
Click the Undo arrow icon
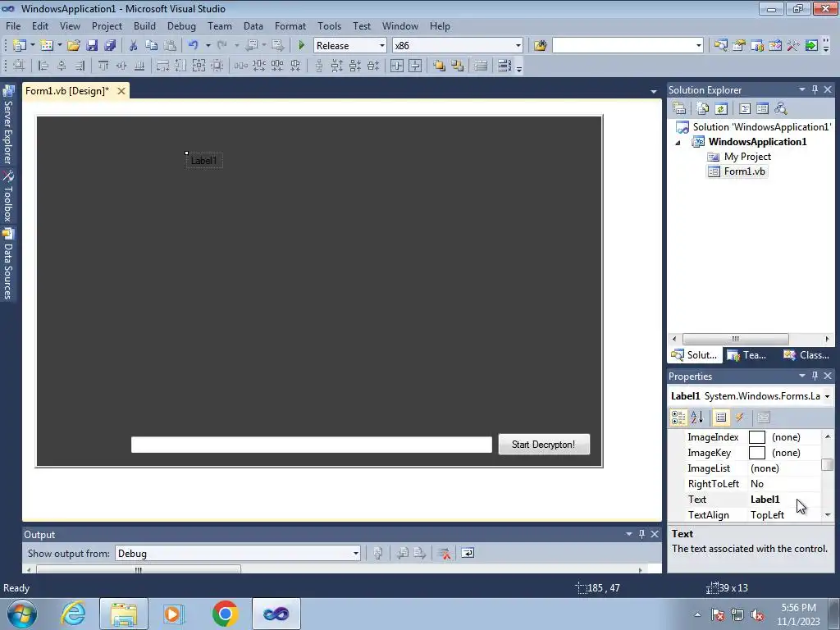[194, 46]
